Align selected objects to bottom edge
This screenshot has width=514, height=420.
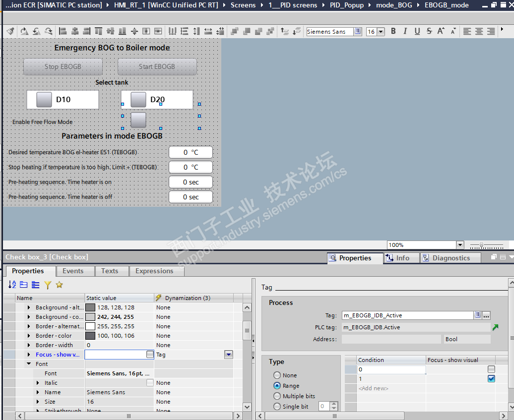click(x=122, y=31)
